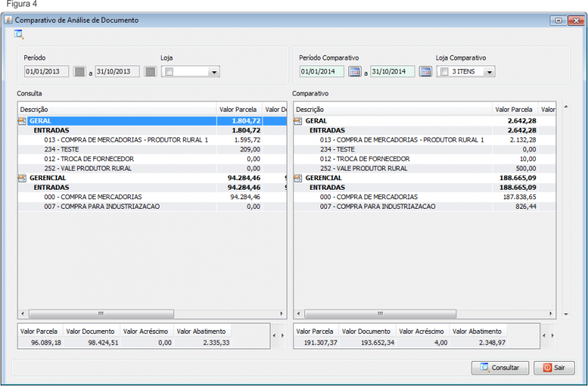Screen dimensions: 588x386
Task: Select 000 - COMPRA DE MERCADORIAS in Consulta
Action: coord(152,197)
